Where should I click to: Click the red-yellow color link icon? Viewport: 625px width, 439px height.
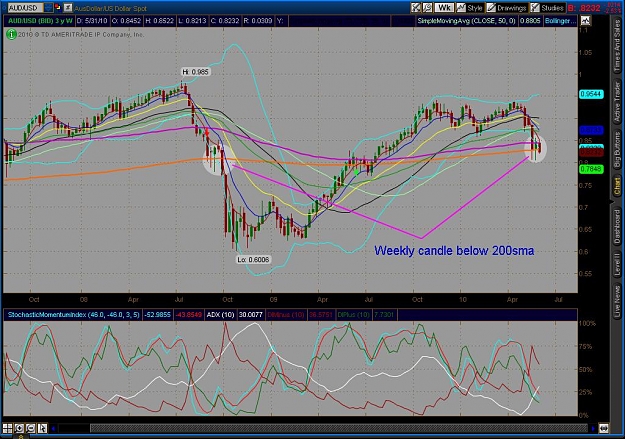coord(58,7)
